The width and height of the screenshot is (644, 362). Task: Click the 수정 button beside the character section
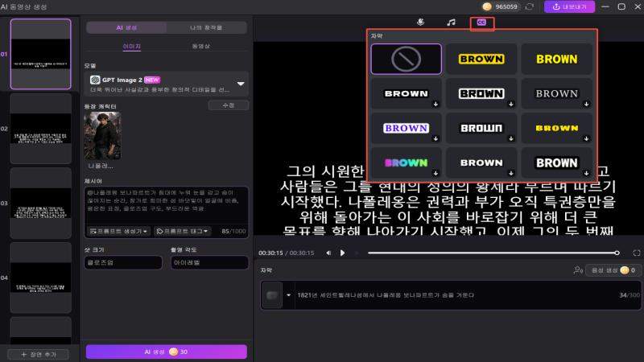pyautogui.click(x=229, y=105)
